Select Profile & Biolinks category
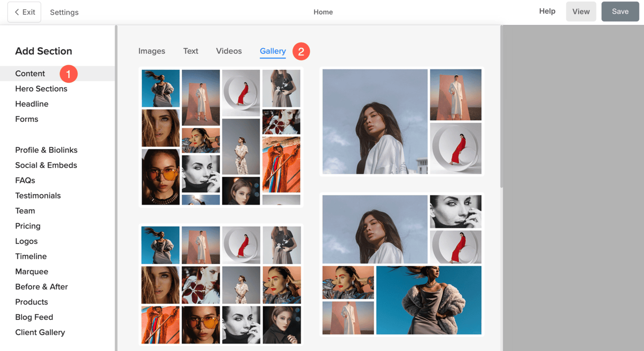Screen dimensions: 644x351 46,150
